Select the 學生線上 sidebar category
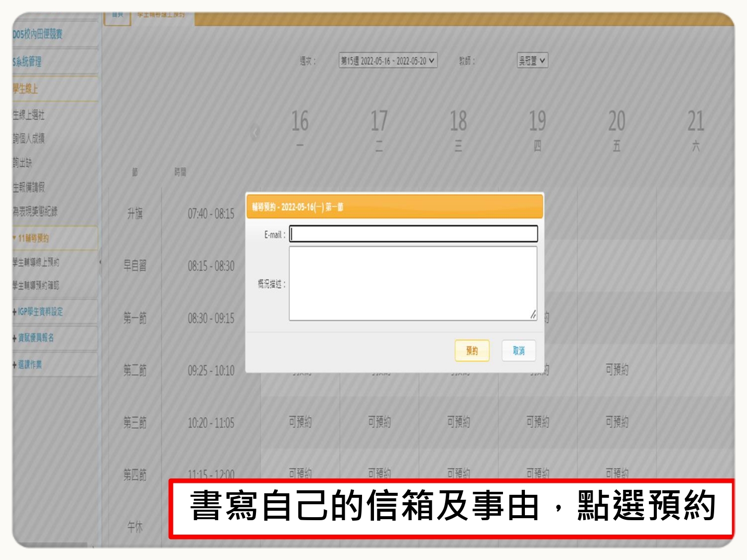This screenshot has height=560, width=747. (x=26, y=89)
